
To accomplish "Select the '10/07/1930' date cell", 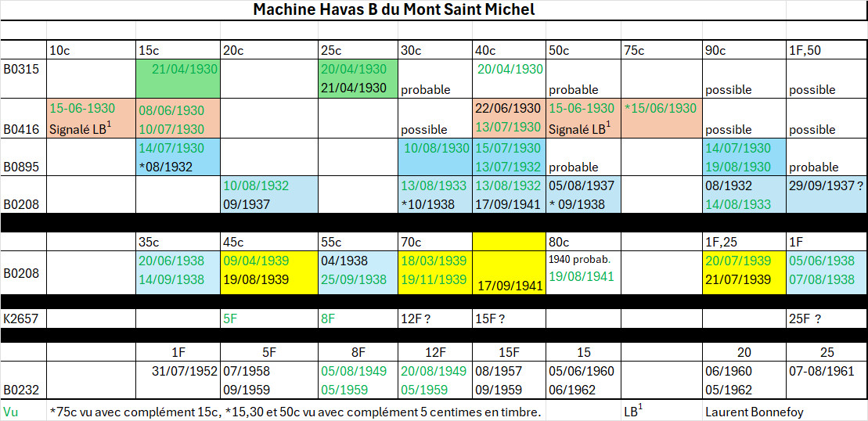I will click(x=171, y=129).
